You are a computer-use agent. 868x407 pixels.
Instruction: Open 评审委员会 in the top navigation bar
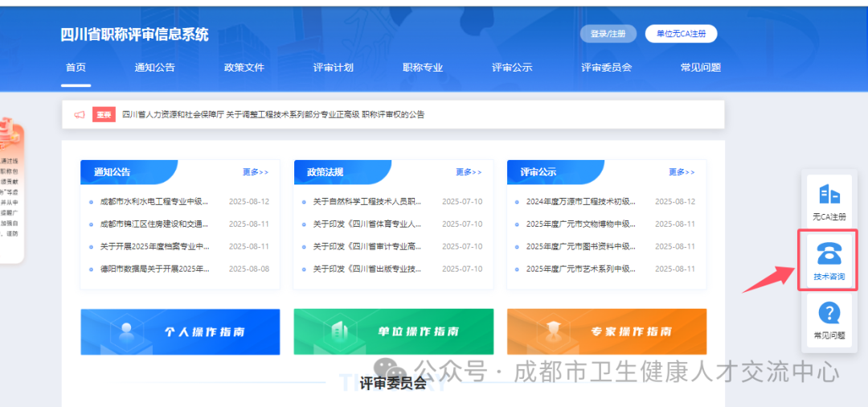pyautogui.click(x=606, y=68)
